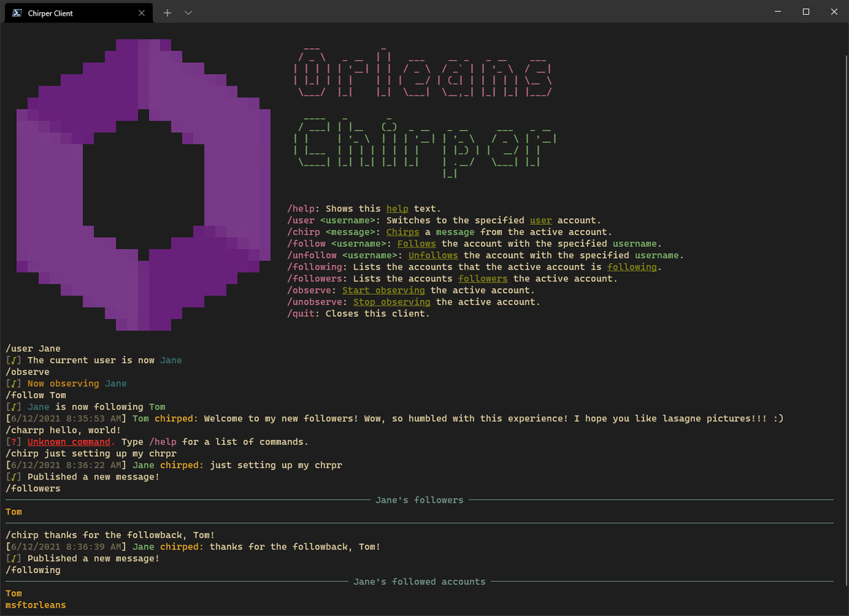Click the '/user Jane' command line
849x616 pixels.
(x=33, y=349)
